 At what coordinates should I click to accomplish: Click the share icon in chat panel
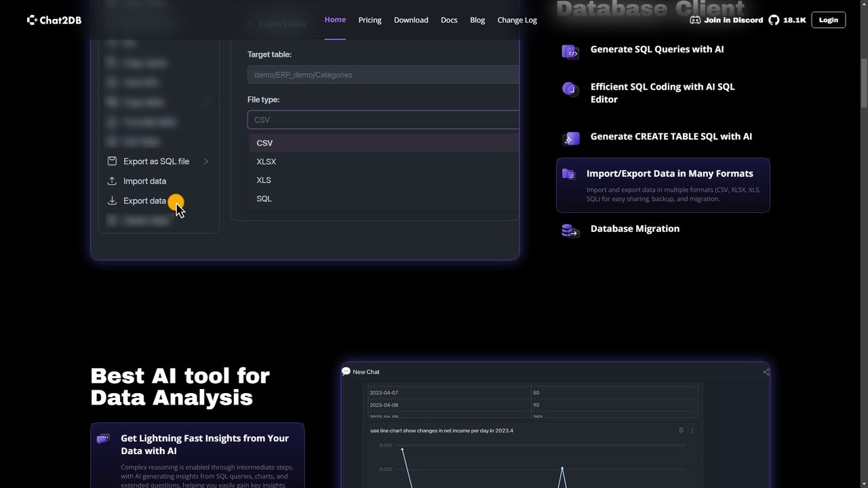pyautogui.click(x=766, y=371)
